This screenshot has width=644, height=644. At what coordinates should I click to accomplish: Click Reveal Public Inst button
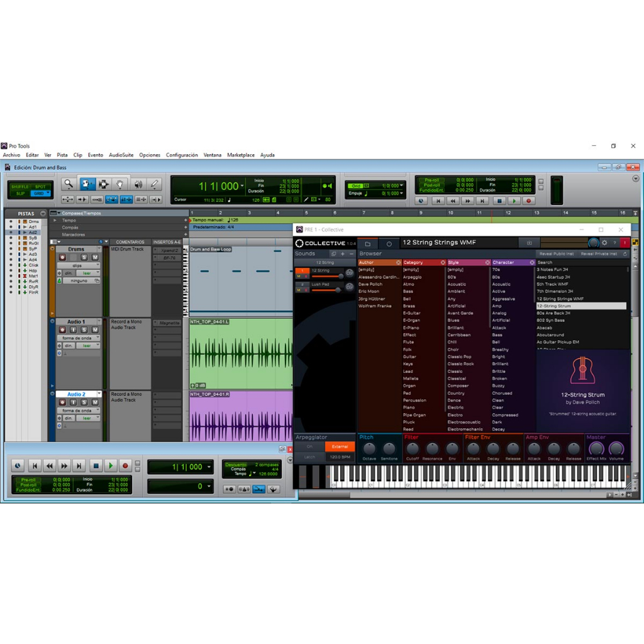[x=557, y=254]
